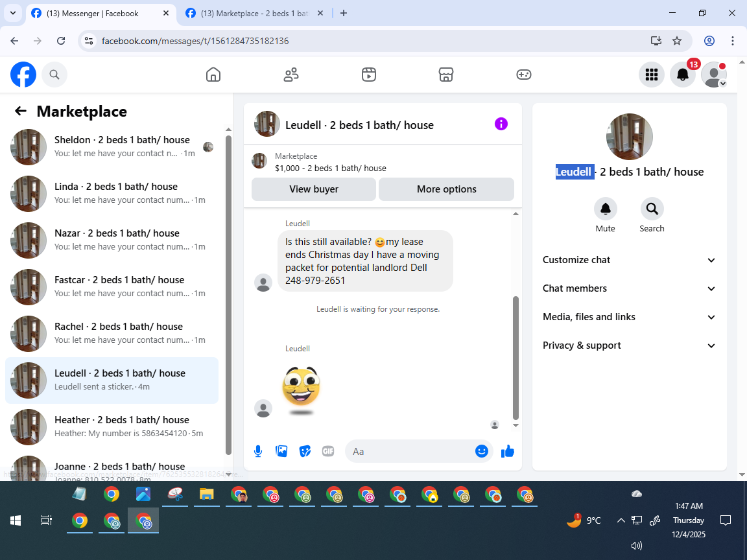Click the chat scroll down arrow

[516, 425]
